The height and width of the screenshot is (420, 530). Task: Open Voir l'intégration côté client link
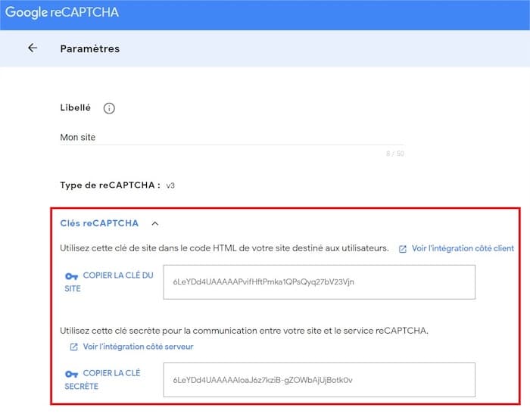click(x=463, y=249)
